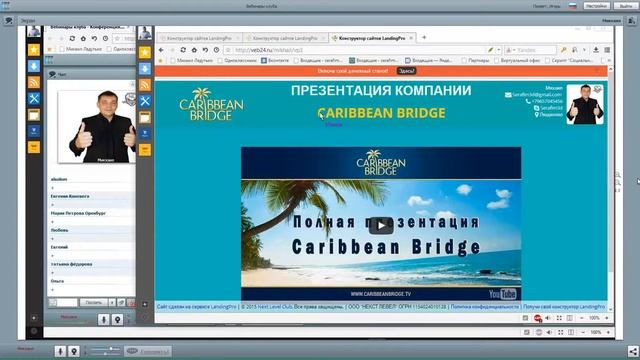Open the star icon in the inner sidebar beside LandingPro browser
640x360 pixels.
pyautogui.click(x=145, y=52)
